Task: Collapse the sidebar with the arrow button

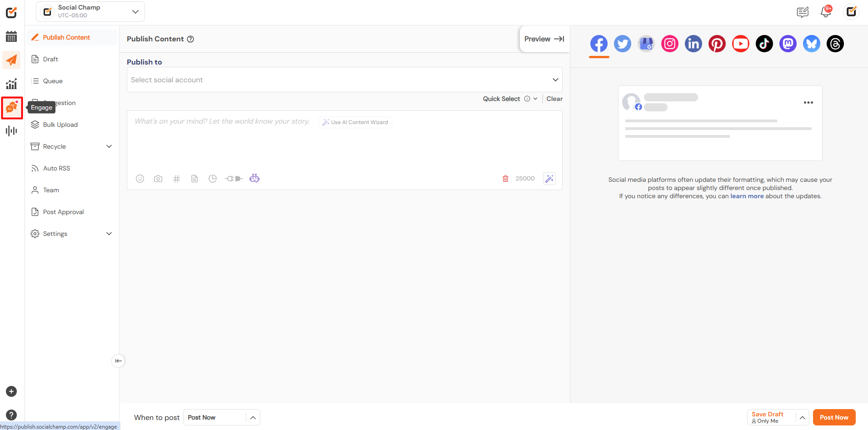Action: point(118,361)
